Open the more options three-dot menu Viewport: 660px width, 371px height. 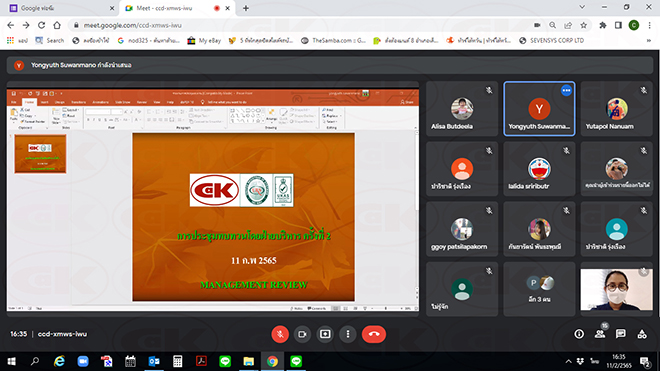point(348,334)
